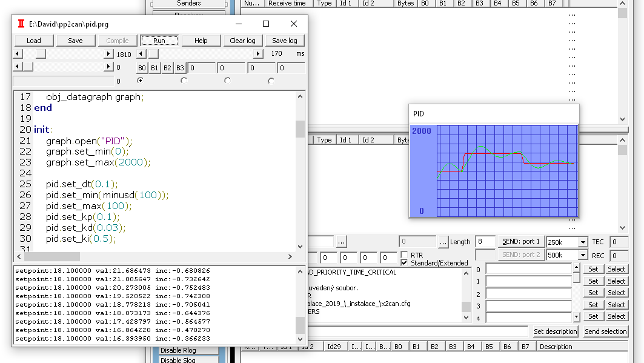Viewport: 644px width, 363px height.
Task: Click the code editor horizontal scrollbar thumb
Action: tap(52, 257)
